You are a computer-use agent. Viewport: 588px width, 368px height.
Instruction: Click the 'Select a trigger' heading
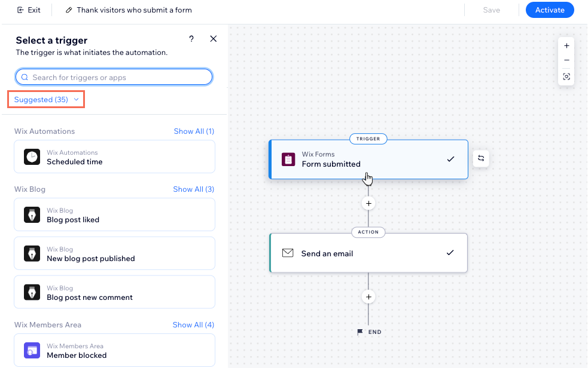pos(52,41)
